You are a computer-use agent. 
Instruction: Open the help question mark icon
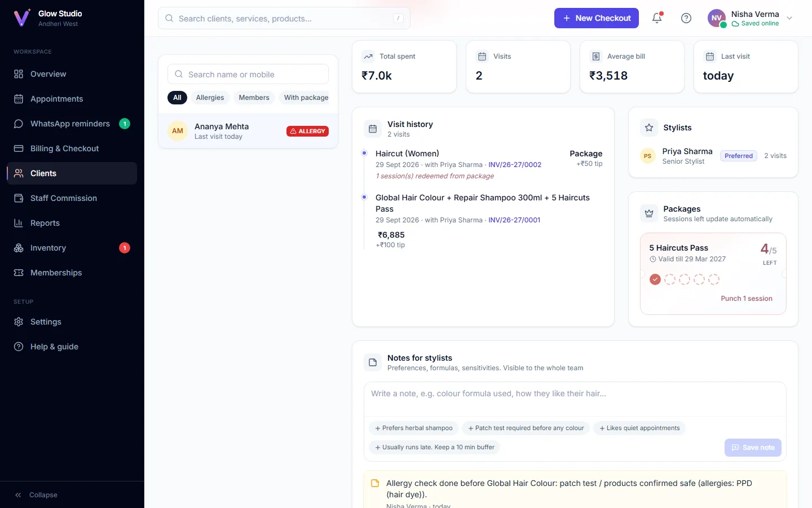[686, 18]
